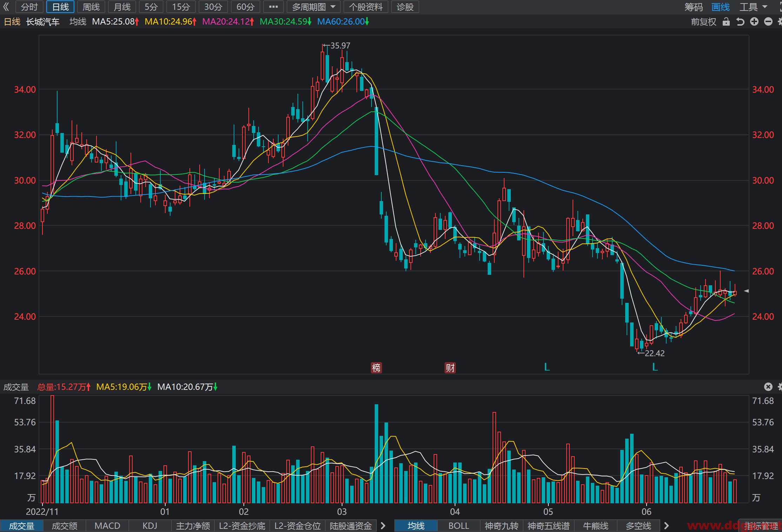Zoom out with the minus icon

click(768, 22)
